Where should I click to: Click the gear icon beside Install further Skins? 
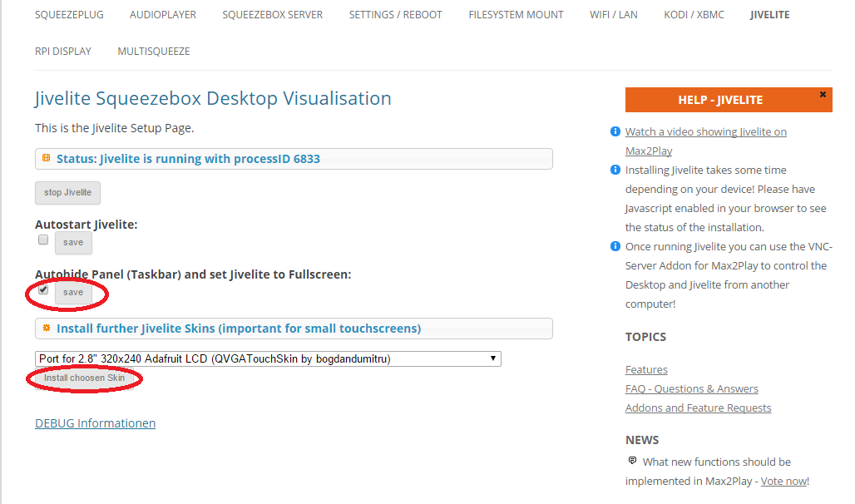[47, 328]
